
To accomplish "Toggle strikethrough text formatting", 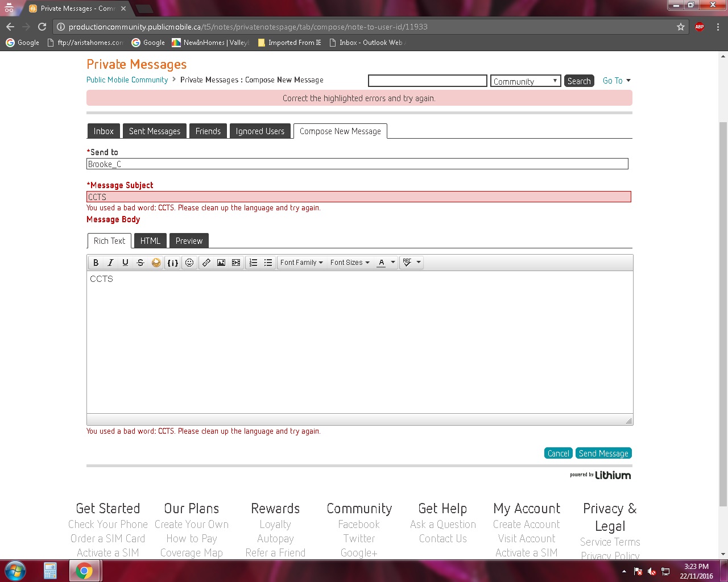I will [x=140, y=263].
